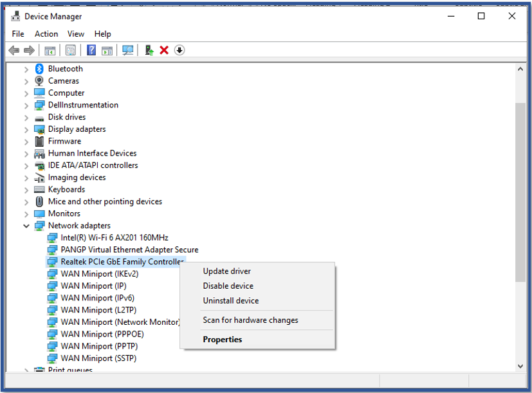Screen dimensions: 532x393
Task: Click the Keyboards category icon
Action: pos(39,189)
